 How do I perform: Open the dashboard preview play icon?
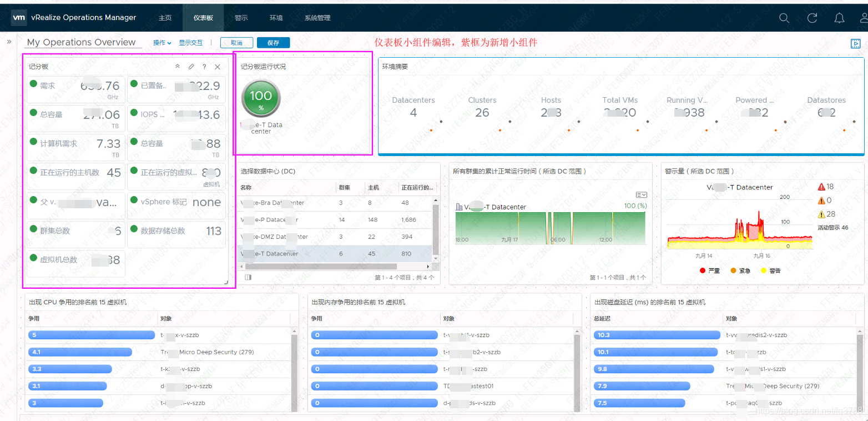pos(855,44)
